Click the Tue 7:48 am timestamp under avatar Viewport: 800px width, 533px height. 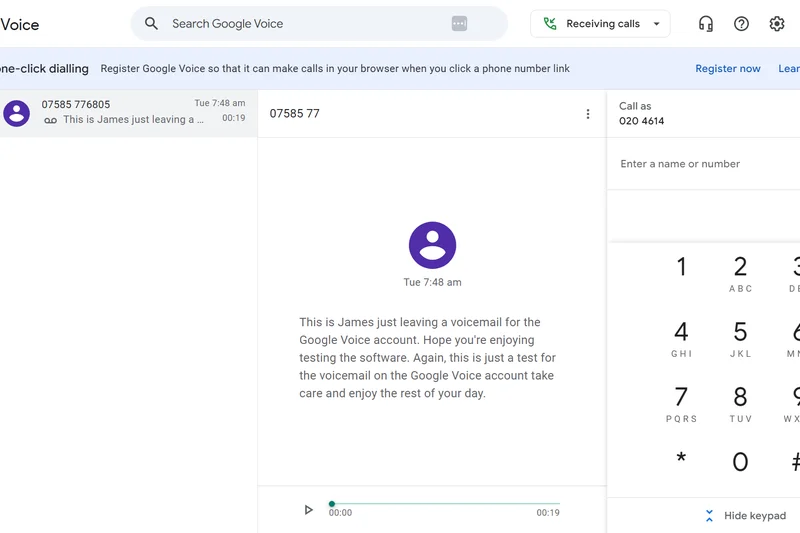coord(432,282)
